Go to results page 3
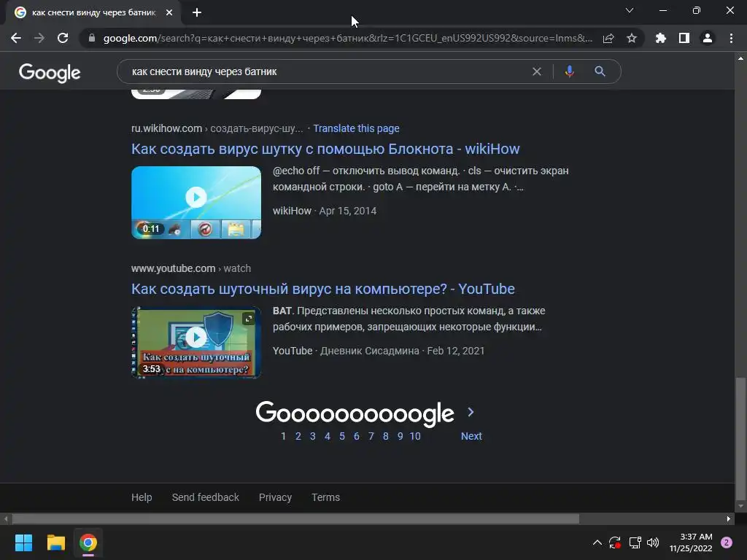747x560 pixels. pyautogui.click(x=312, y=436)
